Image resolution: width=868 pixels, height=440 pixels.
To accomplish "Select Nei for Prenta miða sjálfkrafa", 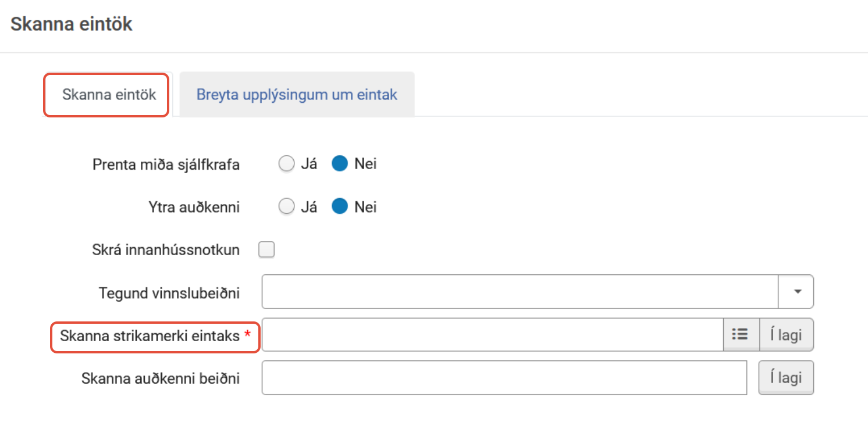I will coord(340,164).
